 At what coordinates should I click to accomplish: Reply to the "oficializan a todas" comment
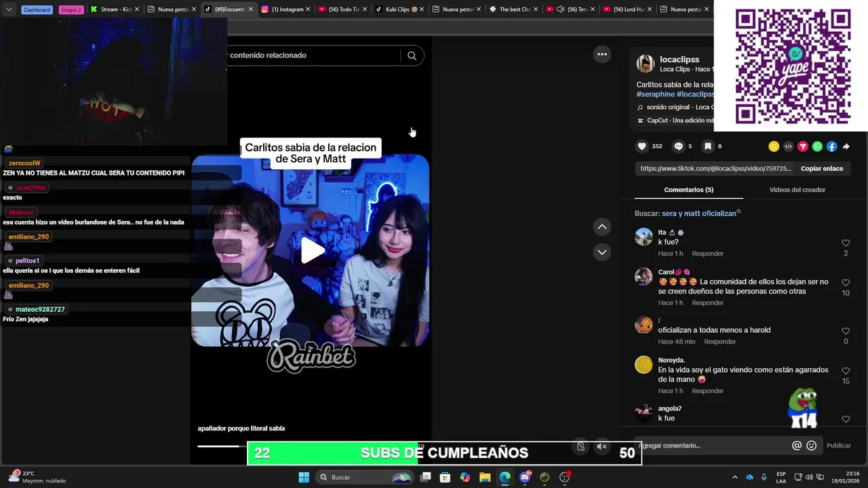pyautogui.click(x=720, y=342)
